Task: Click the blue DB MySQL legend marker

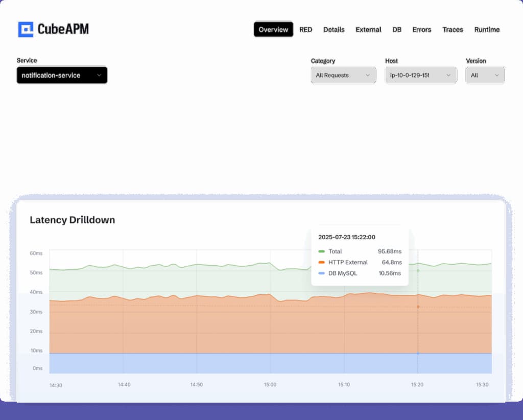Action: click(321, 273)
